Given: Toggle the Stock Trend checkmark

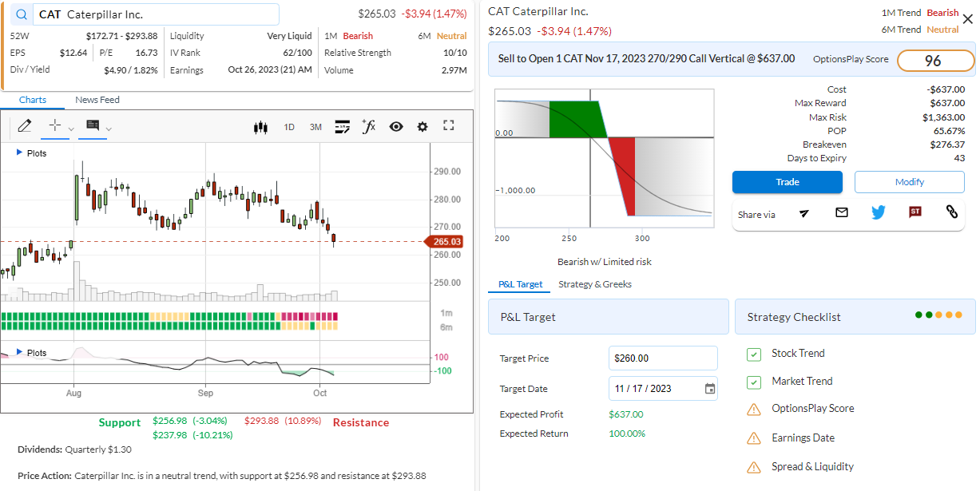Looking at the screenshot, I should tap(753, 354).
